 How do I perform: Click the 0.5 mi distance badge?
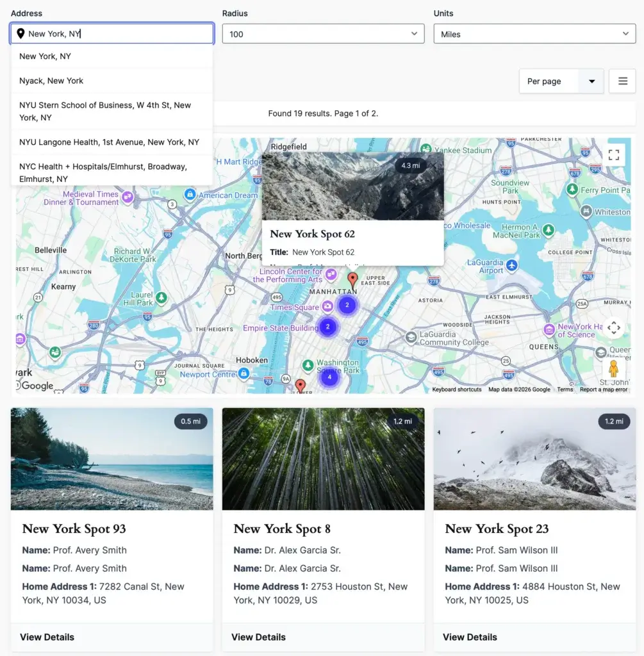190,422
